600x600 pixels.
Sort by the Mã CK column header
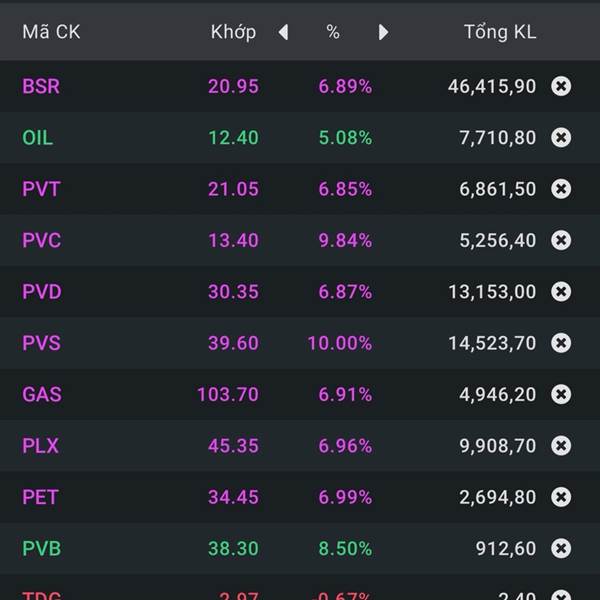51,32
